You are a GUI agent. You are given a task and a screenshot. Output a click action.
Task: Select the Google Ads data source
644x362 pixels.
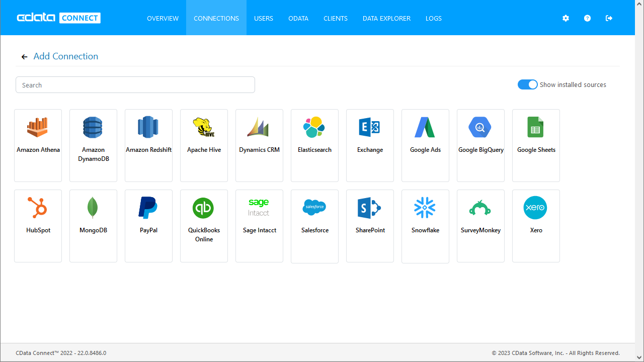(x=425, y=145)
